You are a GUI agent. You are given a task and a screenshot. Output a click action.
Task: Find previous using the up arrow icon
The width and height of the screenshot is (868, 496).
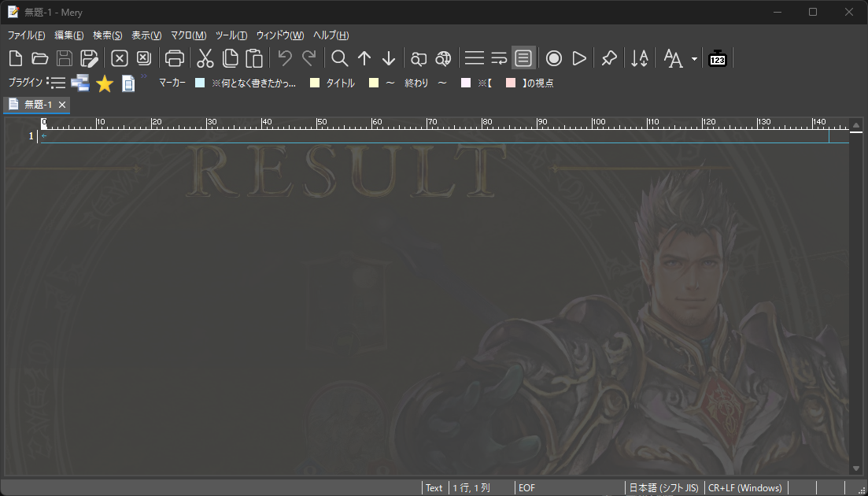364,58
